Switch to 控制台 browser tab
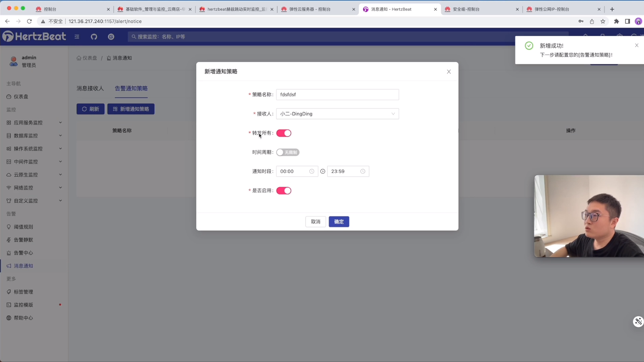Image resolution: width=644 pixels, height=362 pixels. tap(72, 9)
